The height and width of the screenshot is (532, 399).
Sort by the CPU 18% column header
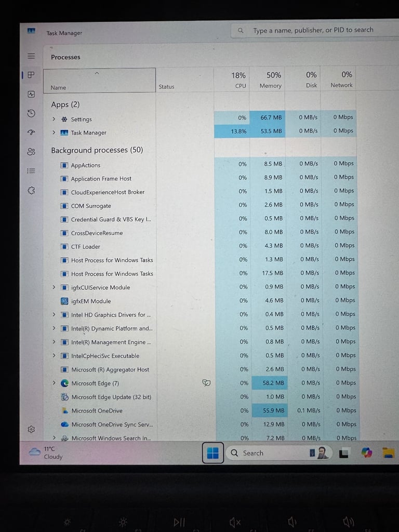pyautogui.click(x=231, y=79)
